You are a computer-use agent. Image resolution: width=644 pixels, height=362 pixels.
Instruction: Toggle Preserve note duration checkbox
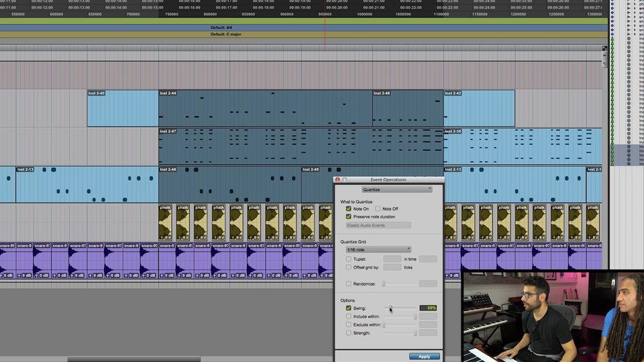tap(348, 217)
